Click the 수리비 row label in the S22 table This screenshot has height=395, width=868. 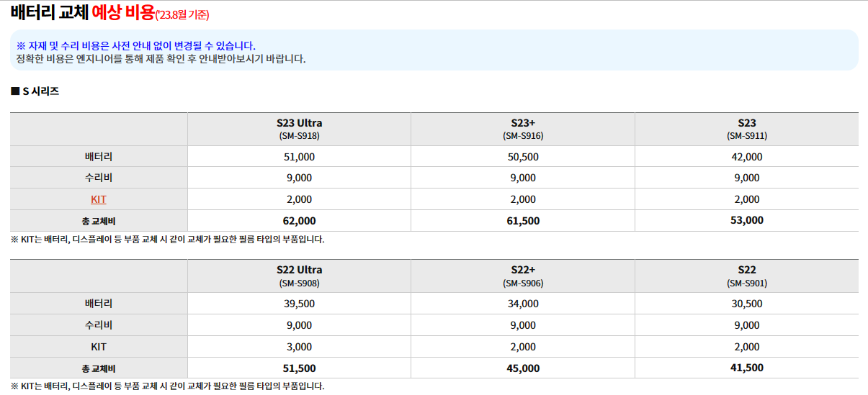tap(99, 325)
